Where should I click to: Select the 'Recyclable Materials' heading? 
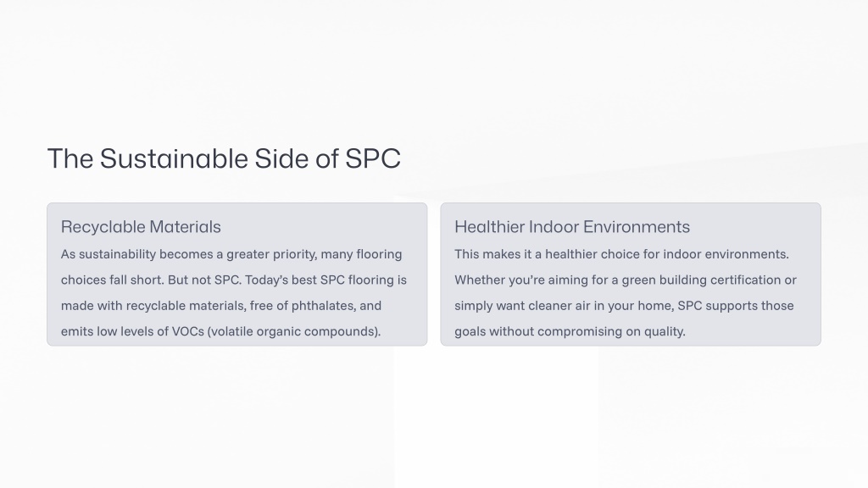pyautogui.click(x=141, y=227)
